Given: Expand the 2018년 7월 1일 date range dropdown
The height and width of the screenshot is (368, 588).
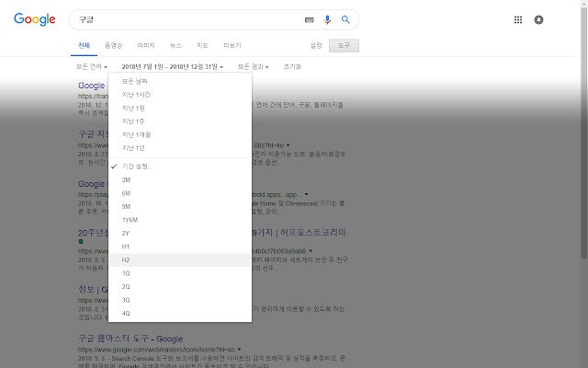Looking at the screenshot, I should [172, 67].
